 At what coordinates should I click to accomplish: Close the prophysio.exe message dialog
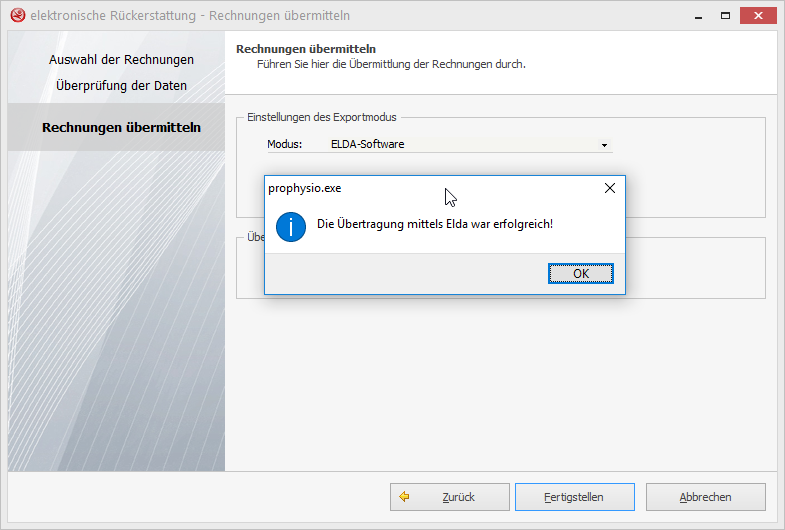610,188
